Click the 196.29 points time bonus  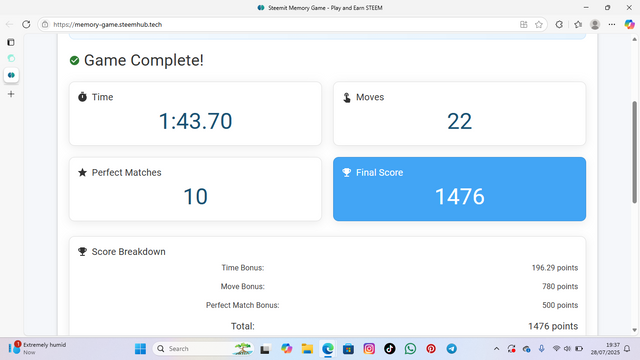[x=555, y=268]
